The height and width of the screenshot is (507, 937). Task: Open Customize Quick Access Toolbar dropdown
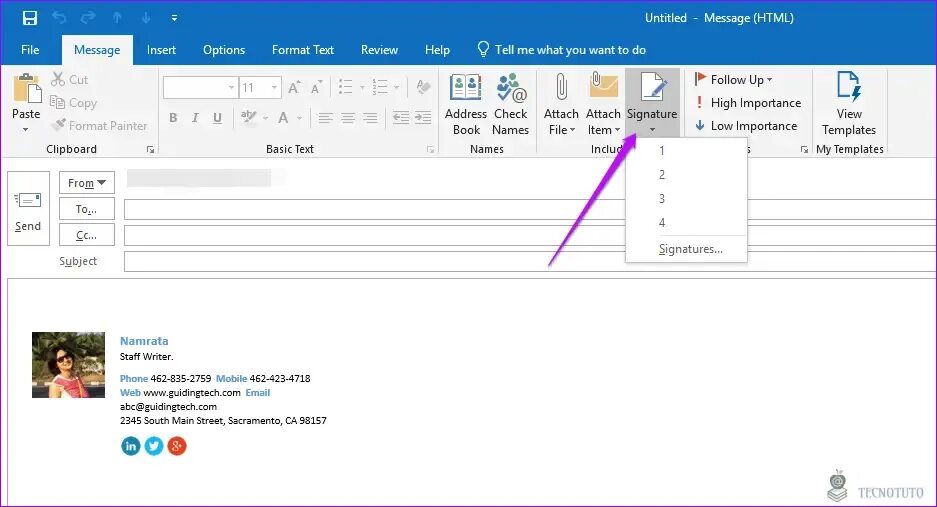tap(174, 18)
